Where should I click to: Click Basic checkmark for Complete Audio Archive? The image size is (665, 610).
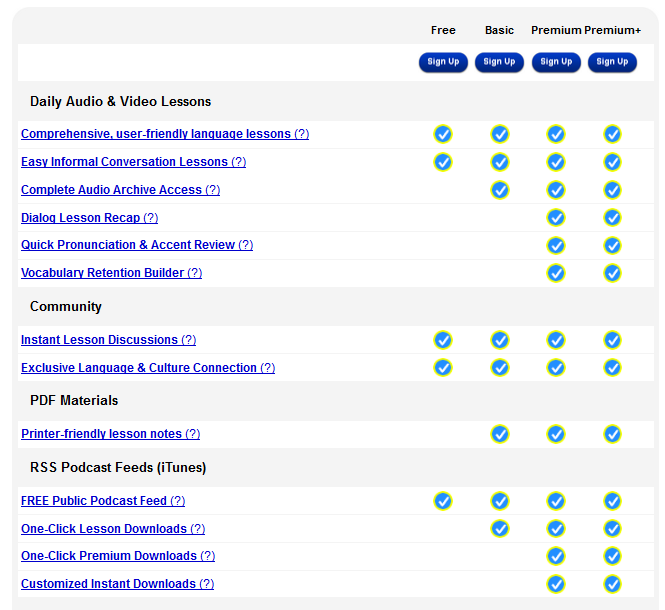500,190
